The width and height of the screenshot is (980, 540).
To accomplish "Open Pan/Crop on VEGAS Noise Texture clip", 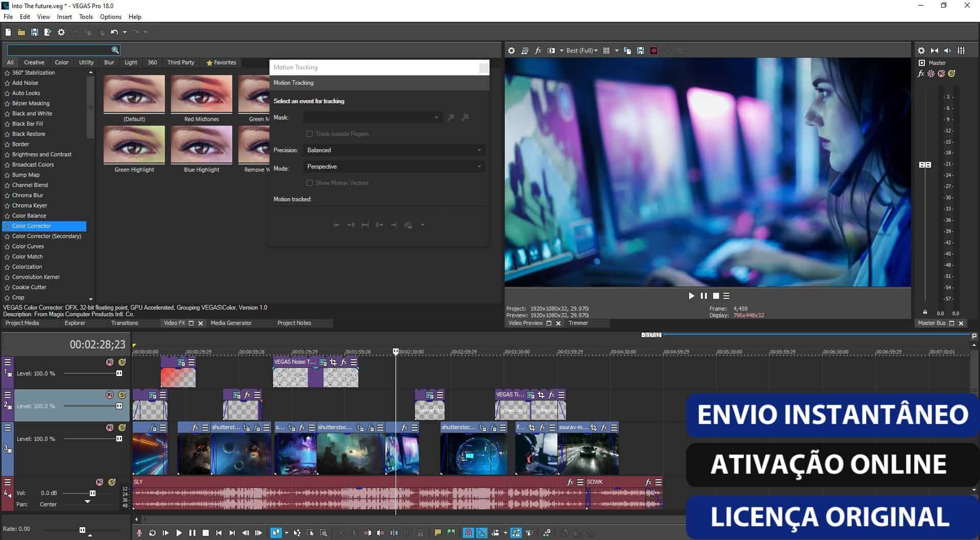I will pyautogui.click(x=333, y=362).
